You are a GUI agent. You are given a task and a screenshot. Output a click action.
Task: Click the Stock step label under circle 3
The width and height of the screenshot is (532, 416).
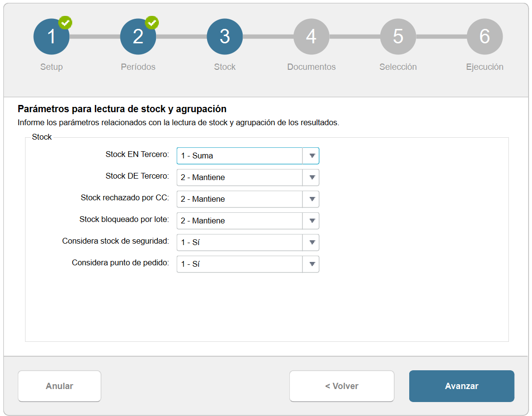coord(225,67)
